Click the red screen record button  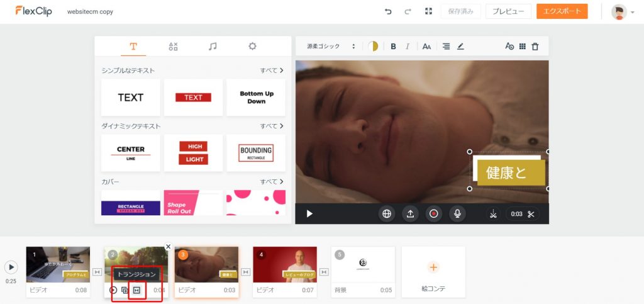(x=433, y=214)
